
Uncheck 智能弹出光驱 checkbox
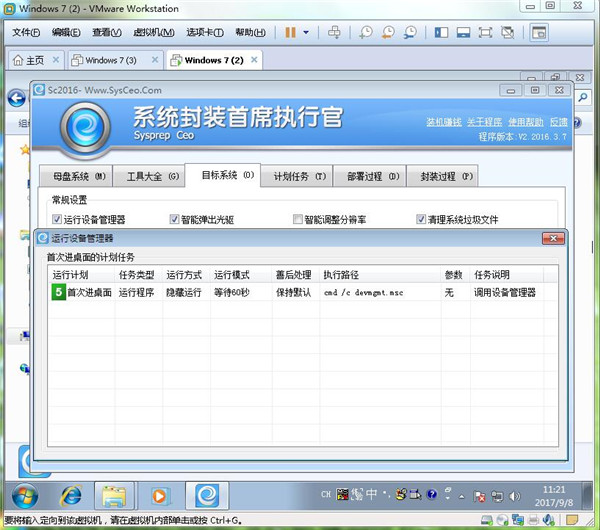[174, 219]
